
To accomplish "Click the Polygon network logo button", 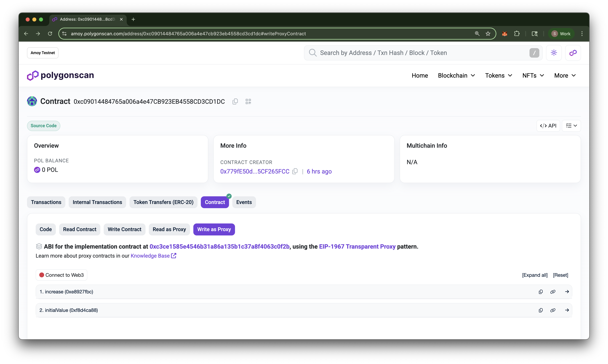I will (573, 53).
